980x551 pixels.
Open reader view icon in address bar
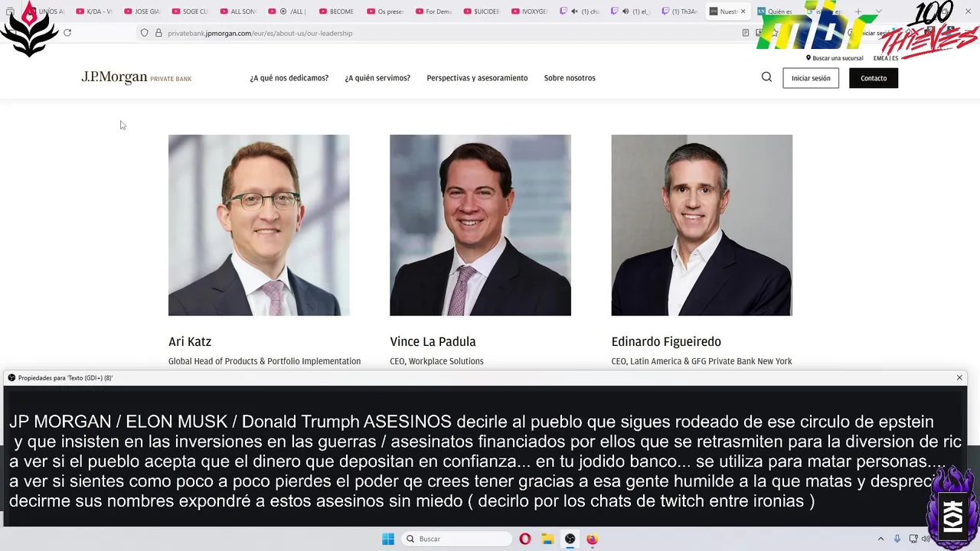(x=746, y=33)
